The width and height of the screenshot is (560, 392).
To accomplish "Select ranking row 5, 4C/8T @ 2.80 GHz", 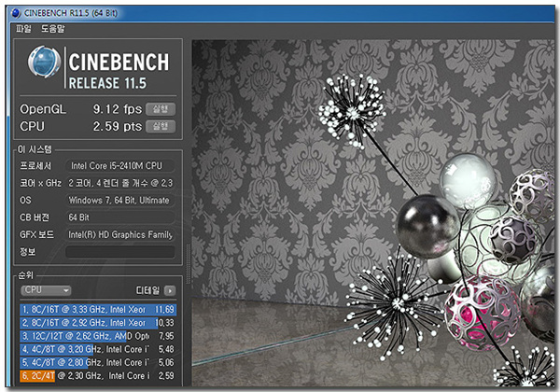I will (x=98, y=362).
